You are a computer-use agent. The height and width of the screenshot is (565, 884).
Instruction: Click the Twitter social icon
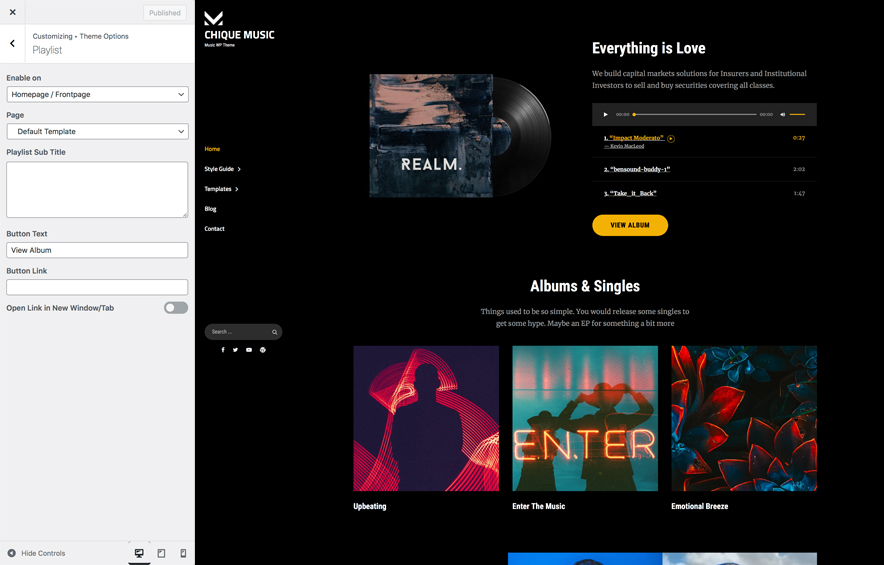click(235, 350)
